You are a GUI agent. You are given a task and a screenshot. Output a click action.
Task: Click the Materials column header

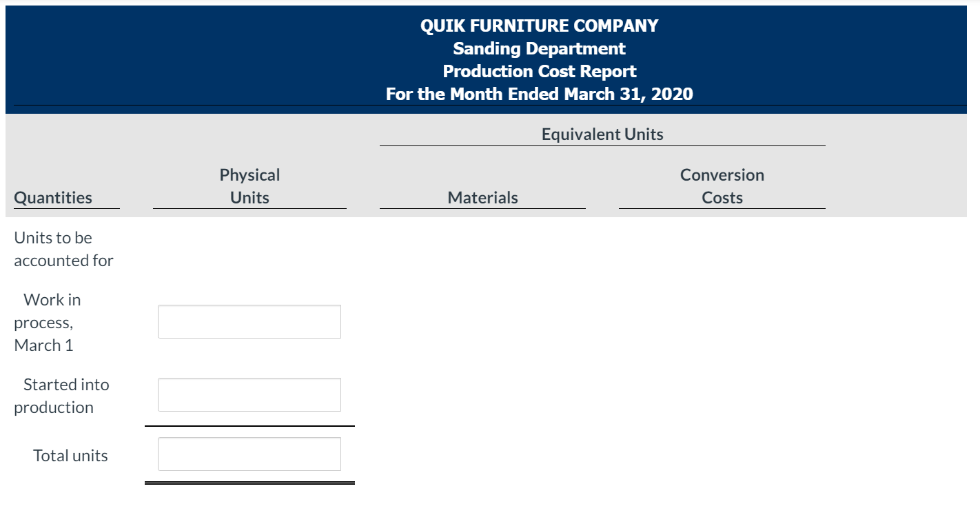[x=482, y=197]
